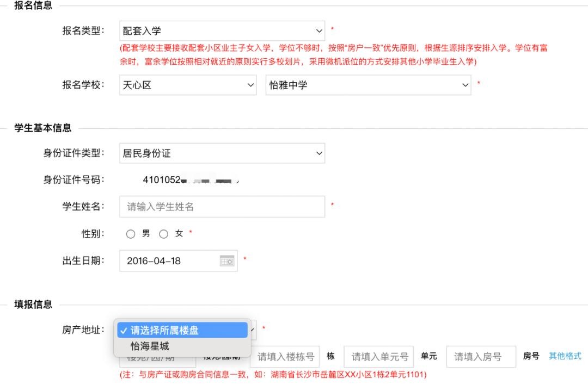Open the calendar picker icon for 出生日期
588x385 pixels.
227,261
